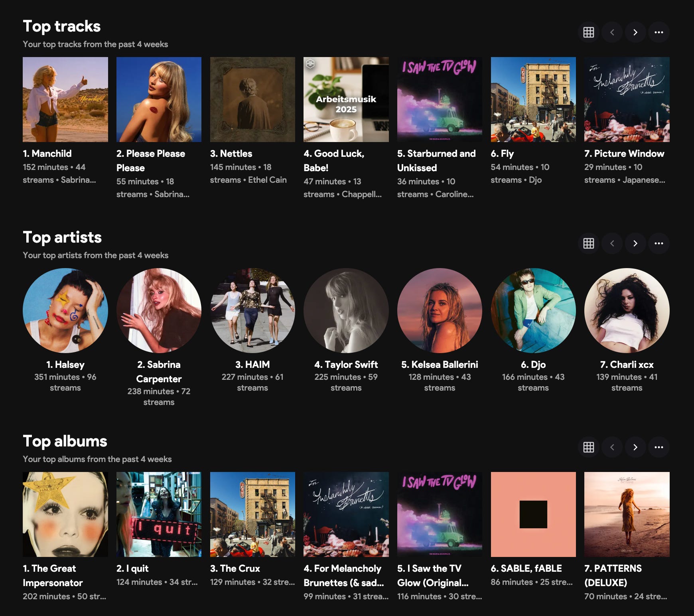This screenshot has height=616, width=694.
Task: Select the '3. The Crux' album title
Action: click(235, 569)
